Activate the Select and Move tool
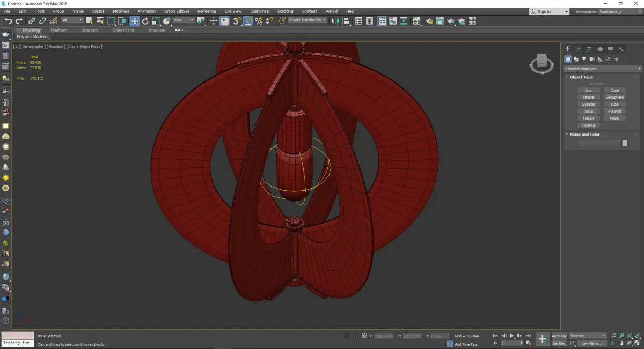Screen dimensions: 644x349 pyautogui.click(x=134, y=21)
